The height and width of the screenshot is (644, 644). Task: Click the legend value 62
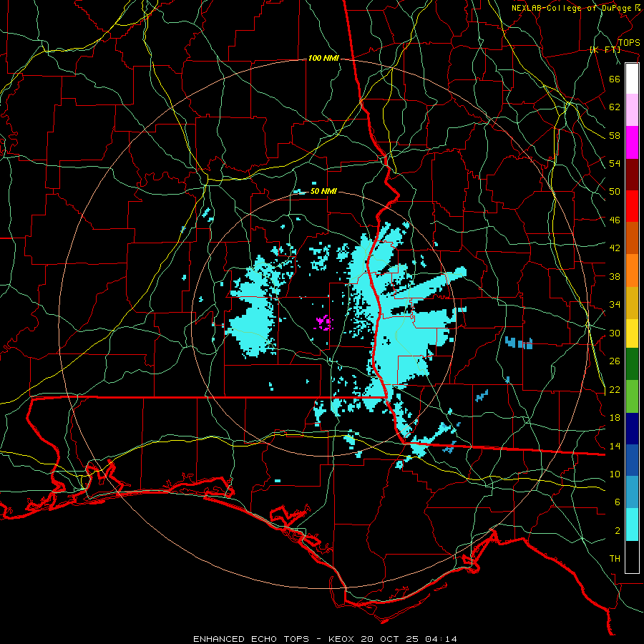[615, 107]
